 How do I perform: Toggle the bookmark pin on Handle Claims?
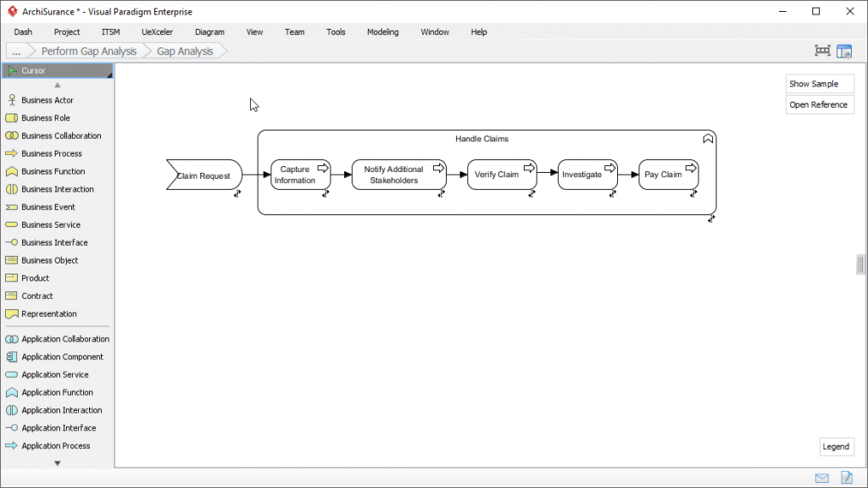pos(709,138)
